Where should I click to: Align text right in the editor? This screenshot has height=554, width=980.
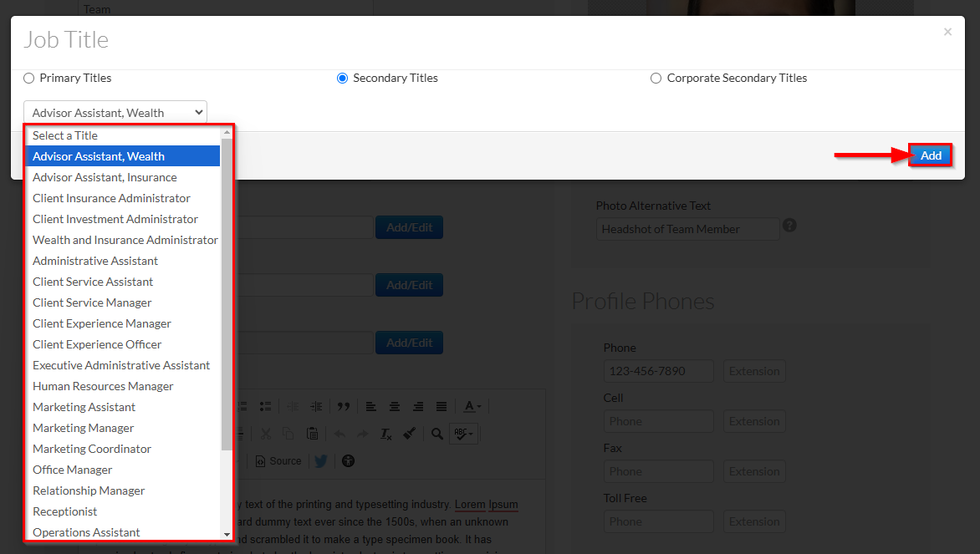tap(418, 407)
